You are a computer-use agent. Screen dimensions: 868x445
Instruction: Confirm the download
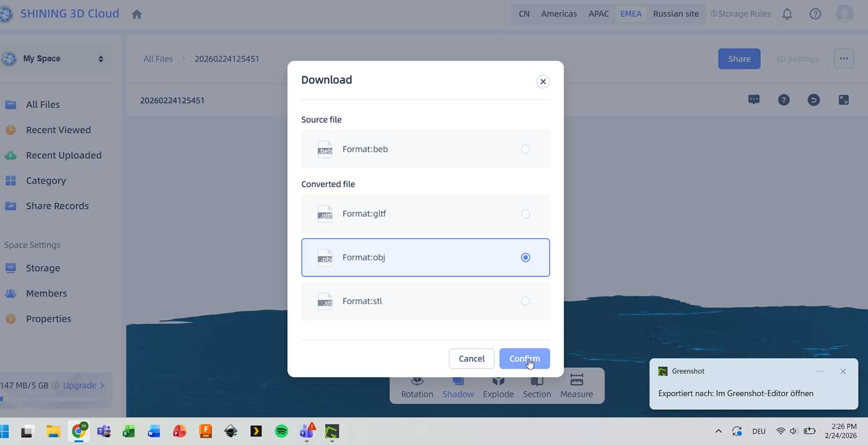pyautogui.click(x=524, y=359)
